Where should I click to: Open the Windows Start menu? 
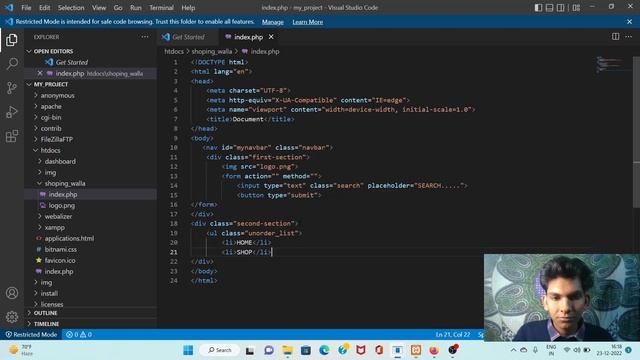click(x=188, y=350)
